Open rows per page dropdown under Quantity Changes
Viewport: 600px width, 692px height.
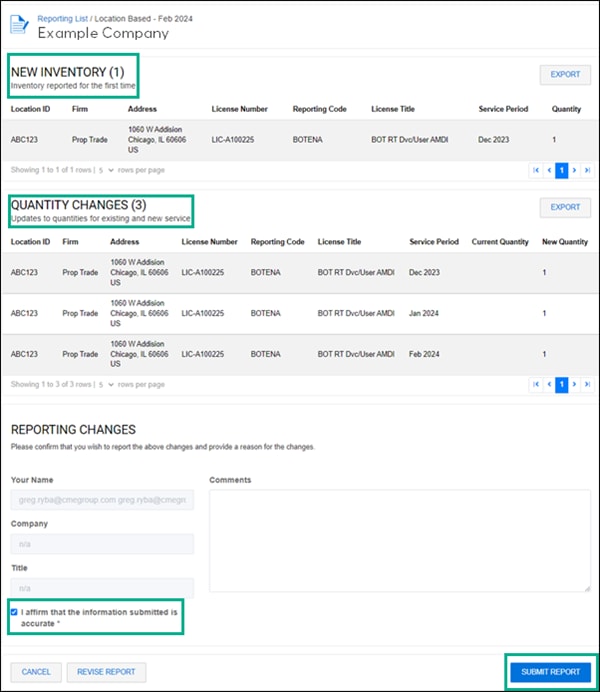[103, 384]
